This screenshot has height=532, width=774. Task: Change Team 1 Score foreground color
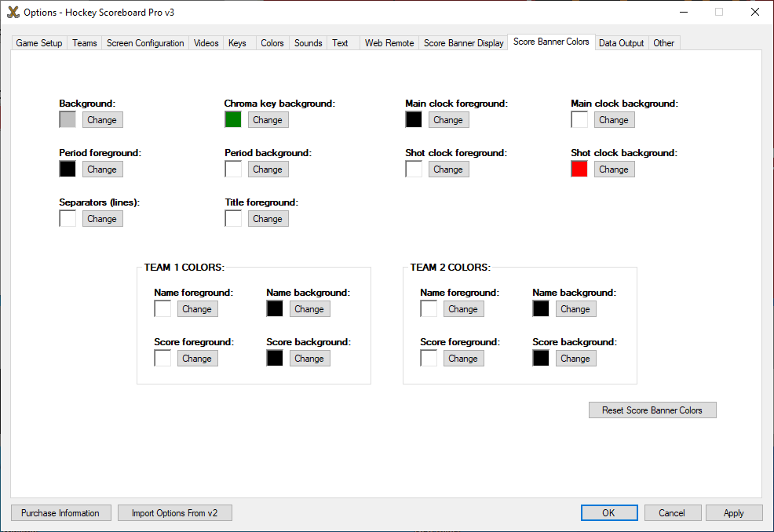197,359
